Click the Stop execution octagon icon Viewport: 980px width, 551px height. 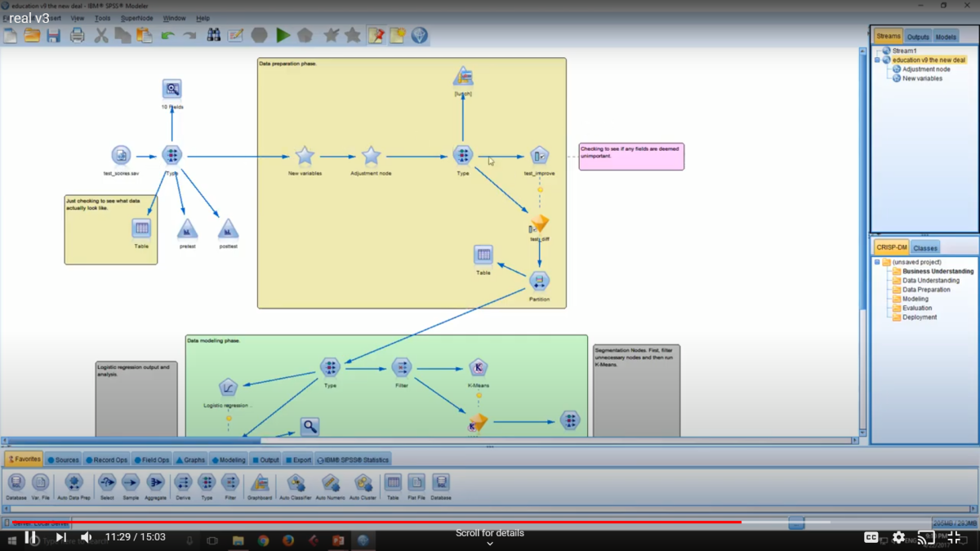coord(260,35)
